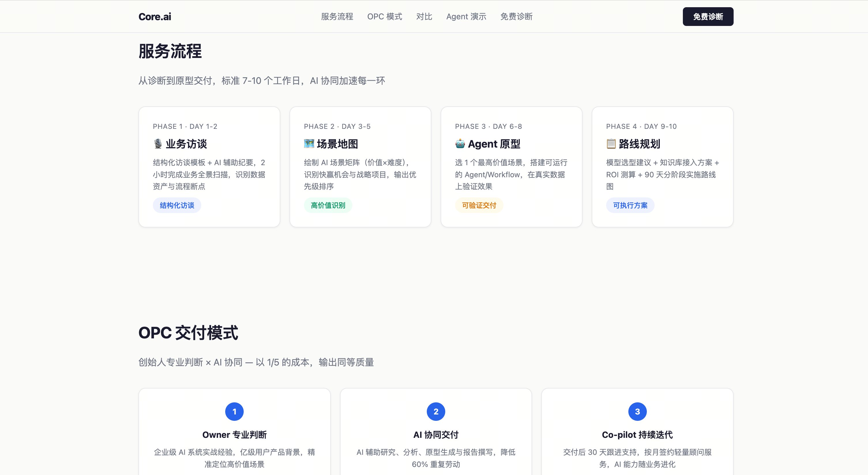
Task: Select the 对比 nav link
Action: point(424,16)
